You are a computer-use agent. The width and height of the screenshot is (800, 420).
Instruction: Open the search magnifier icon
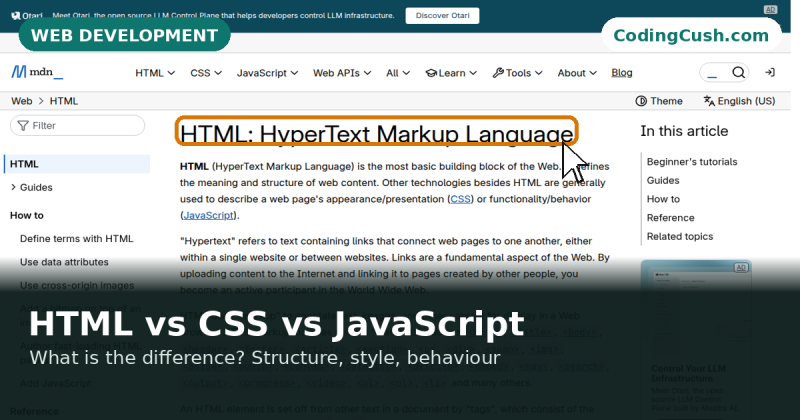pos(738,72)
